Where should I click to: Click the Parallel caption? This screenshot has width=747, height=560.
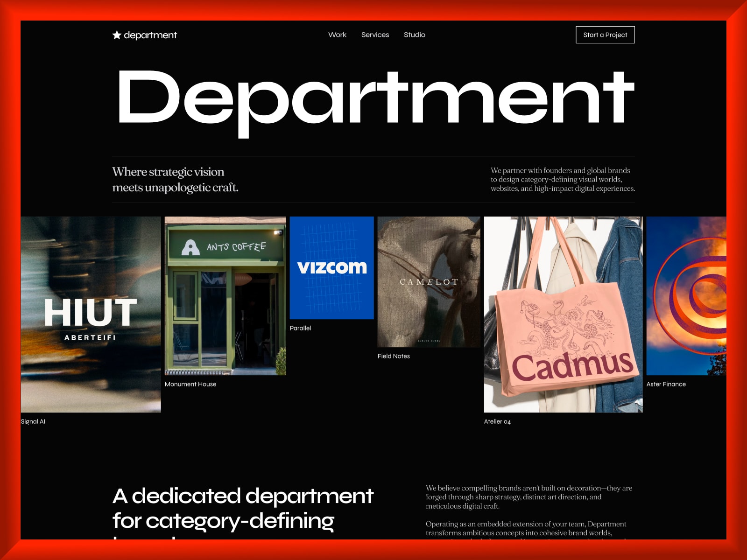[300, 328]
